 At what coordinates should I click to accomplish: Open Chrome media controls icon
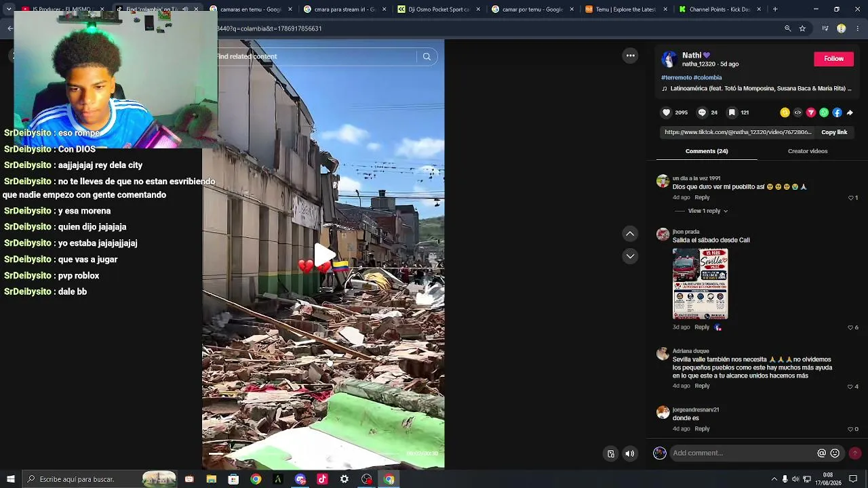pos(825,28)
